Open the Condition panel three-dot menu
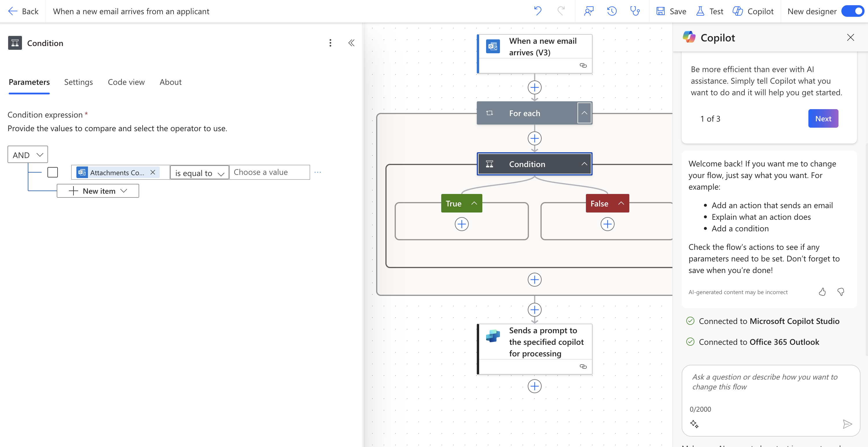 330,43
